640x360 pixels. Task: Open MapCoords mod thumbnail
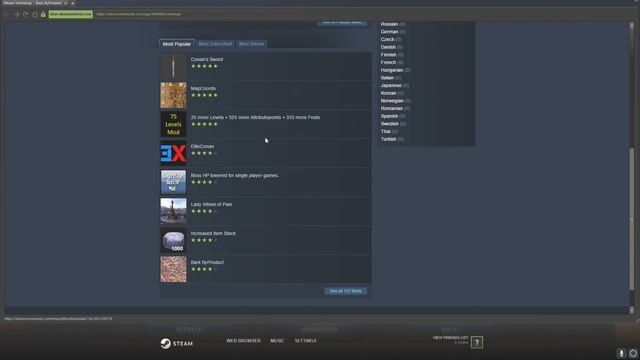(173, 95)
